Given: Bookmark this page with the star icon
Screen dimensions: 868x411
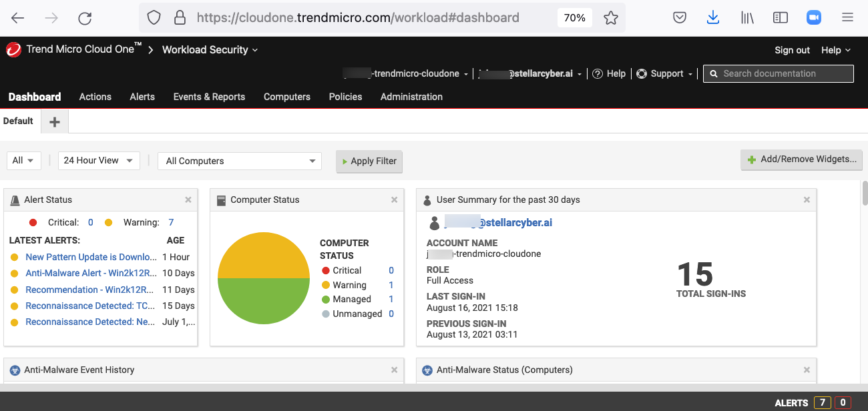Looking at the screenshot, I should (610, 18).
